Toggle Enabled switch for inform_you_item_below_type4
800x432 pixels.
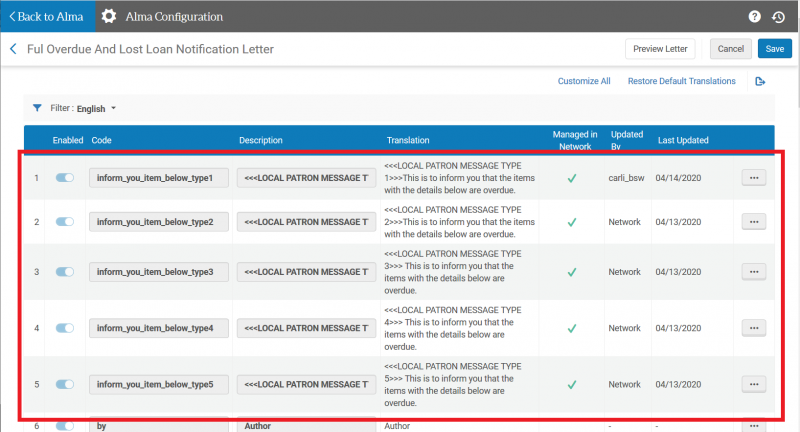click(x=65, y=327)
